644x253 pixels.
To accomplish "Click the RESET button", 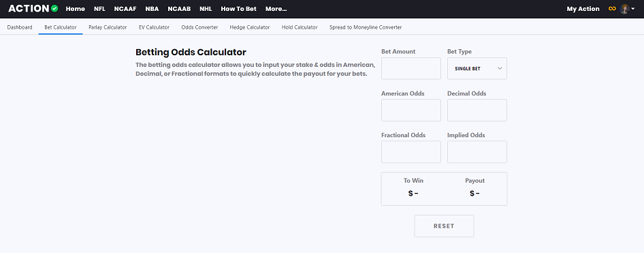I will 444,226.
